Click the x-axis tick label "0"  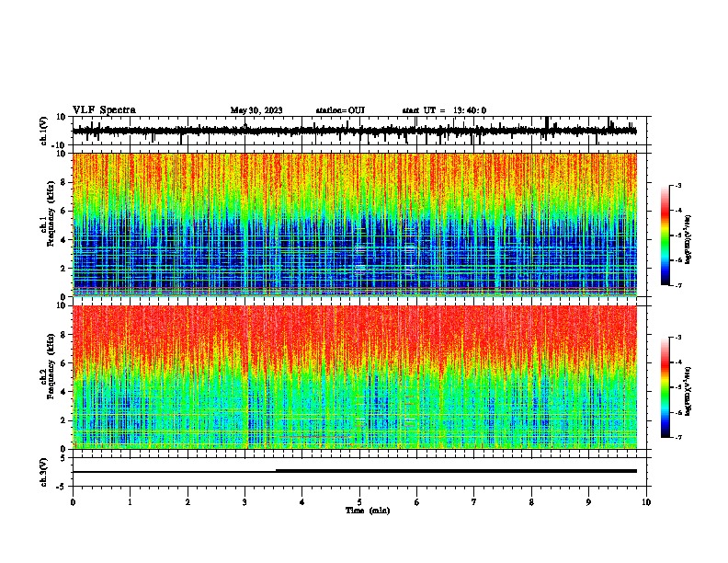pos(73,502)
